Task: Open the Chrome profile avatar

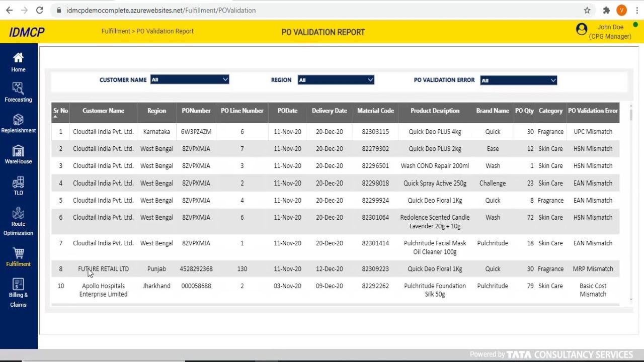Action: tap(622, 10)
